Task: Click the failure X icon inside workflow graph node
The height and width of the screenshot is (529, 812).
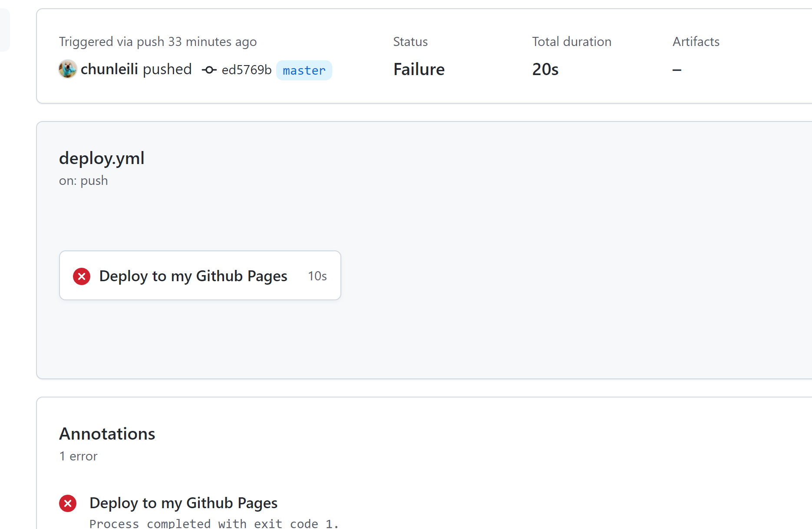Action: point(81,276)
